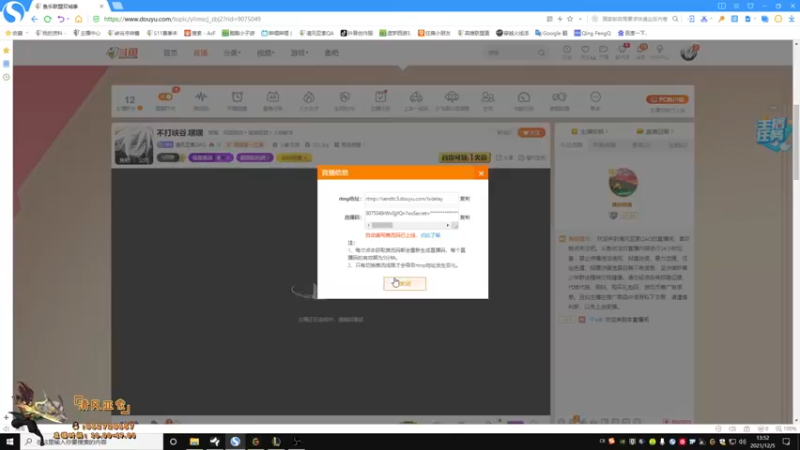Click the yellow star sidebar favorites icon
The height and width of the screenshot is (450, 800).
click(6, 51)
